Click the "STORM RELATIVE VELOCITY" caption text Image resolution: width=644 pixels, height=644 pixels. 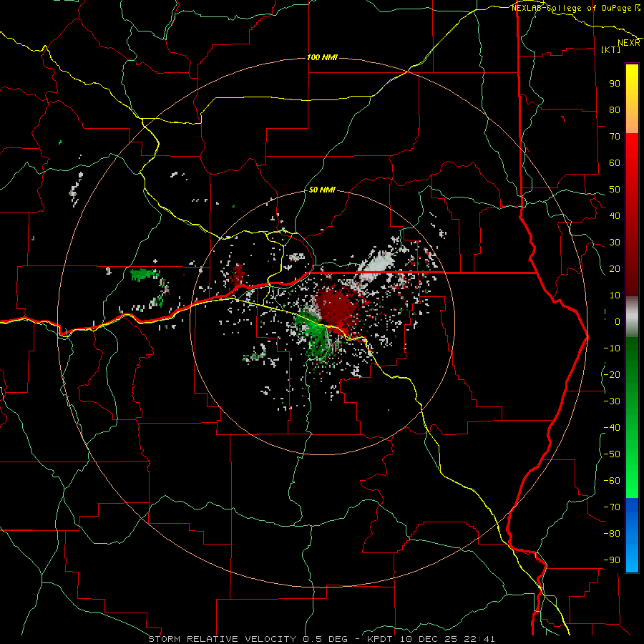pos(222,639)
